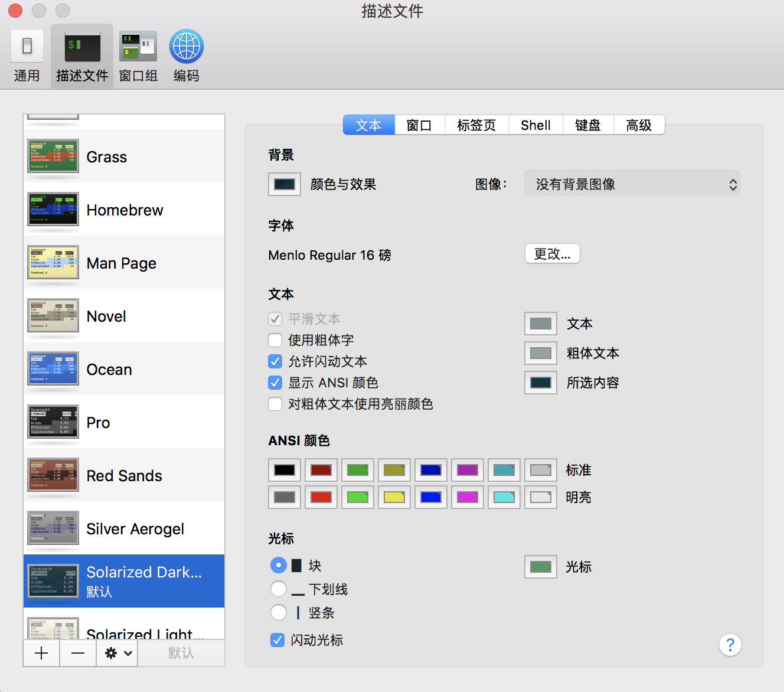
Task: Switch to the 窗口 tab
Action: pos(420,125)
